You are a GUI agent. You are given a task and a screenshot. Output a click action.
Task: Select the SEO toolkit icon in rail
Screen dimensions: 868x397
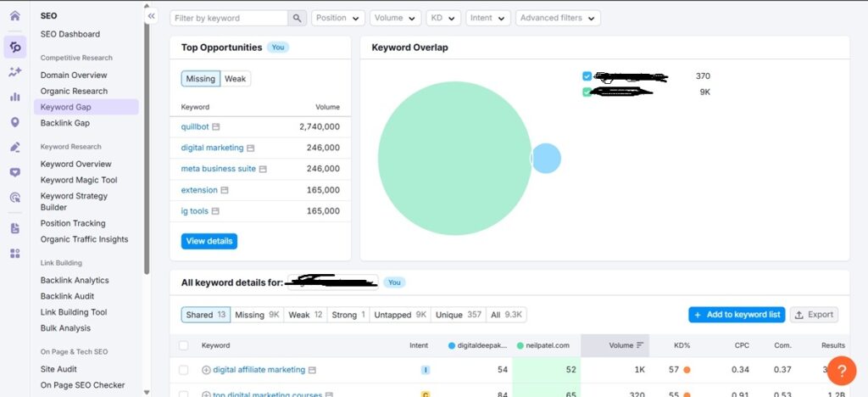15,47
